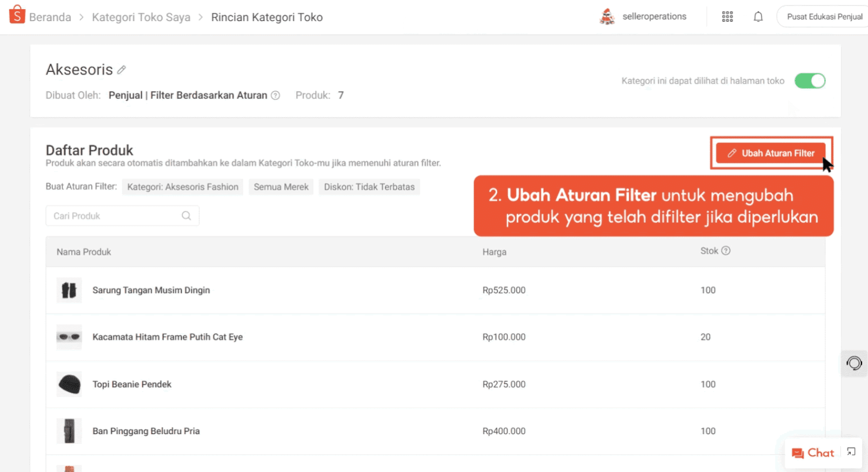Select product name Topi Beanie Pendek

pos(132,384)
